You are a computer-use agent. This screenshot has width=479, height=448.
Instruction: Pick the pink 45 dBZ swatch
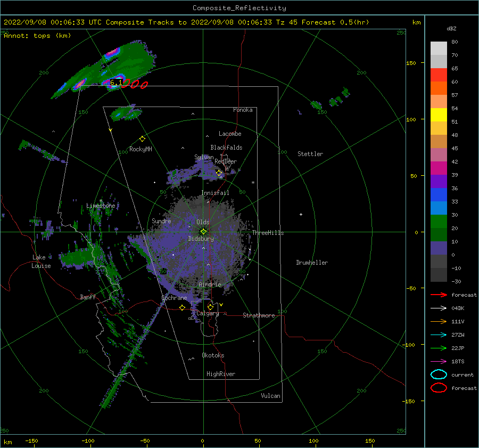[439, 155]
